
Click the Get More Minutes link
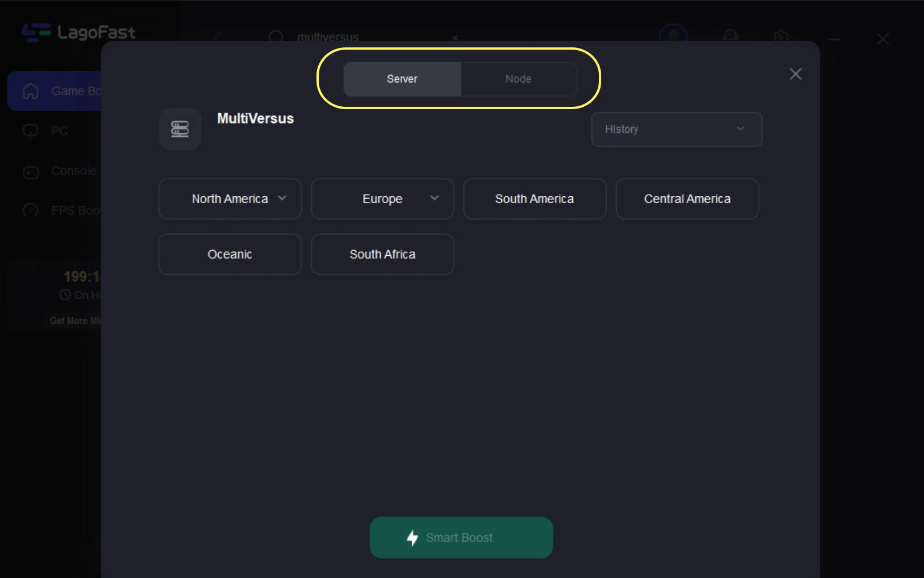pyautogui.click(x=75, y=320)
